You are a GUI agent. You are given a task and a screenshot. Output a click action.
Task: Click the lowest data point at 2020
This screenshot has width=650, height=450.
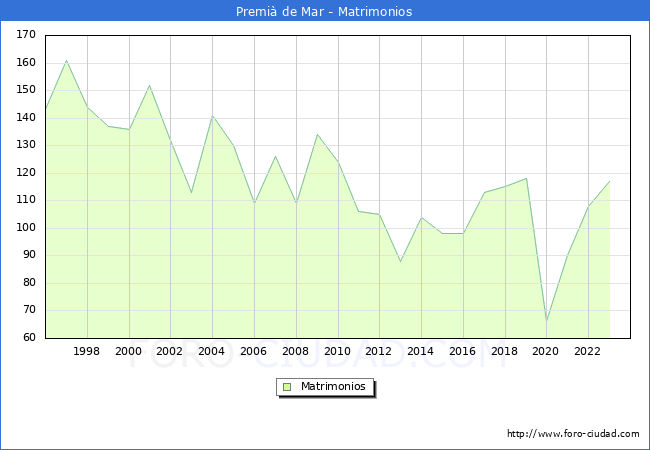(546, 321)
